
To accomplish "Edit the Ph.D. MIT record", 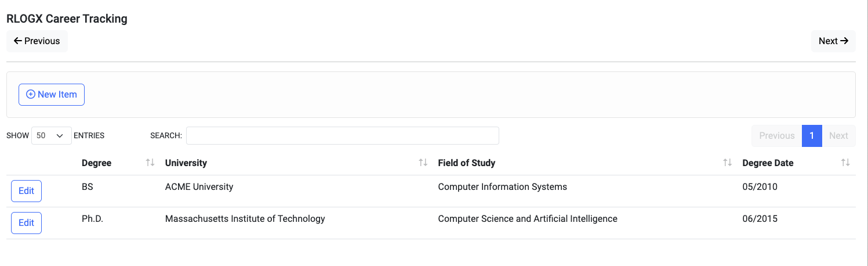I will pyautogui.click(x=27, y=223).
